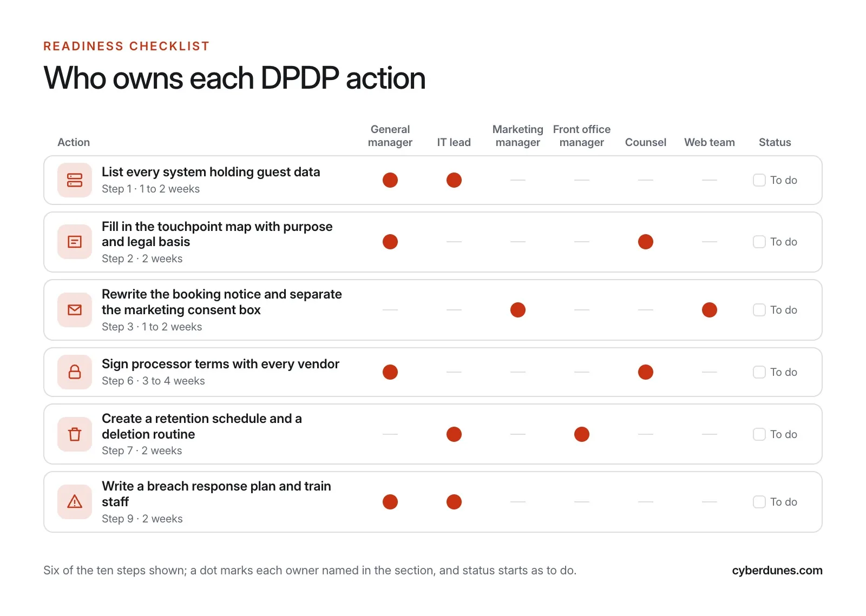Check the To do box for List every system
The width and height of the screenshot is (866, 616).
(759, 180)
